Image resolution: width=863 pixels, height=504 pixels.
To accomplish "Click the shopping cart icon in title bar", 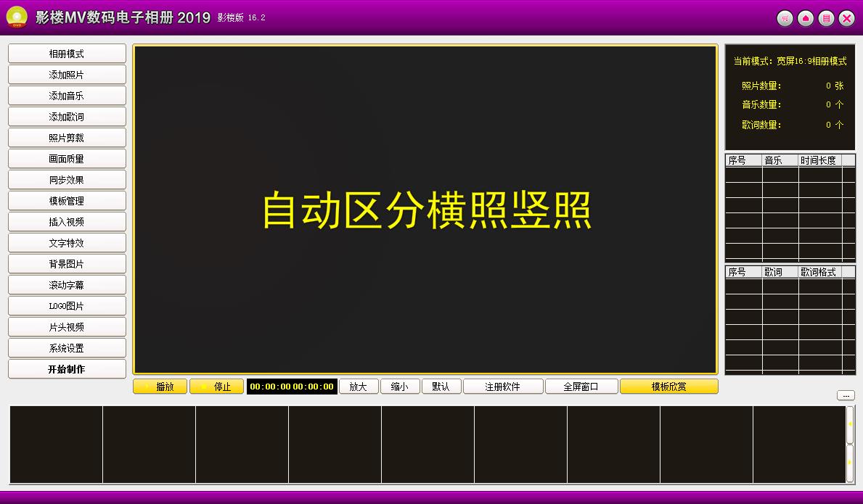I will click(x=785, y=18).
